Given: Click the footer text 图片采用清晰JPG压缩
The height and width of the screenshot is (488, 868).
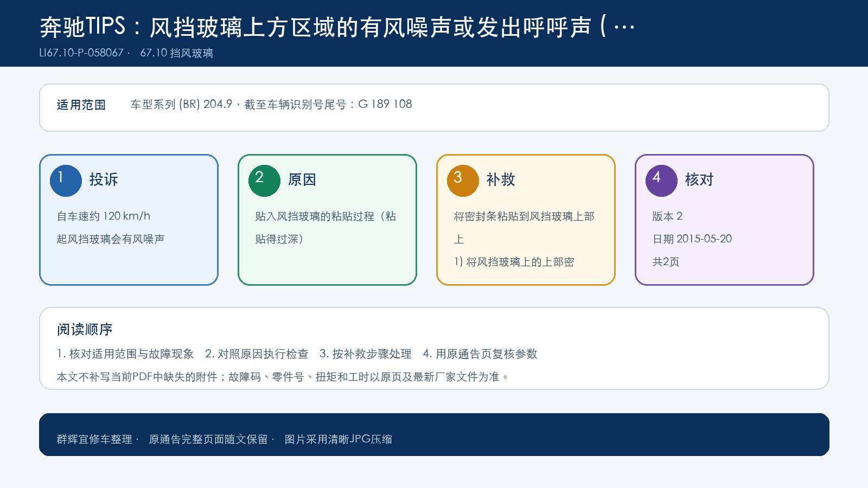Looking at the screenshot, I should (x=338, y=439).
